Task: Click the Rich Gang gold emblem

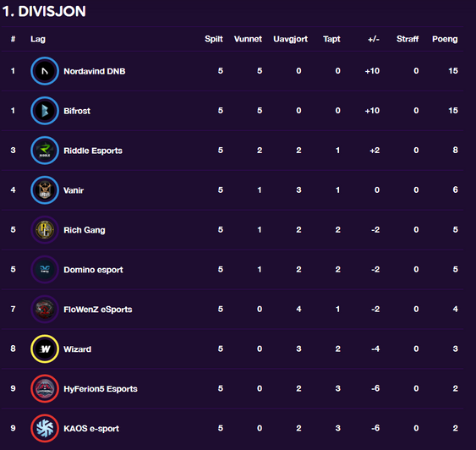Action: tap(45, 230)
